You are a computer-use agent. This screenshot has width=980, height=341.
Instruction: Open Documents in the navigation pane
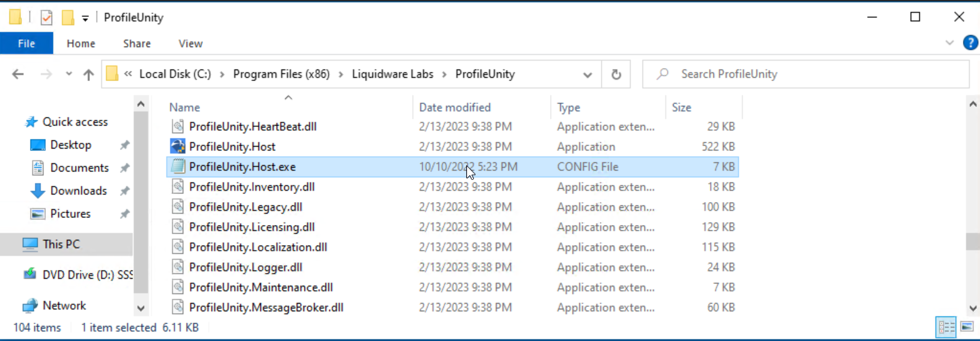[79, 168]
